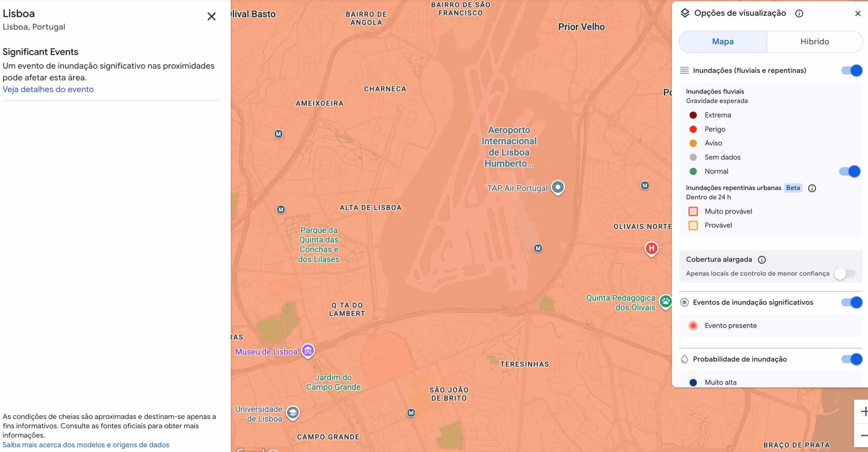The width and height of the screenshot is (868, 452).
Task: Disable Inundações (fluviais e repentinas) toggle
Action: [x=852, y=70]
